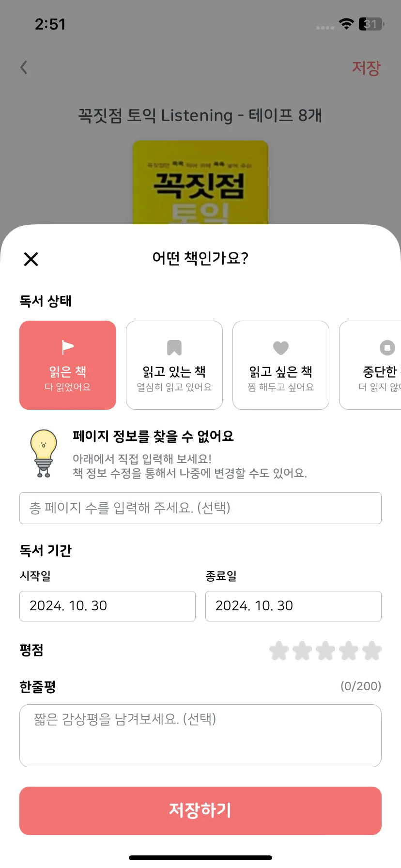Focus the 총 페이지 수 input field
Screen dimensions: 401x868
pos(200,508)
